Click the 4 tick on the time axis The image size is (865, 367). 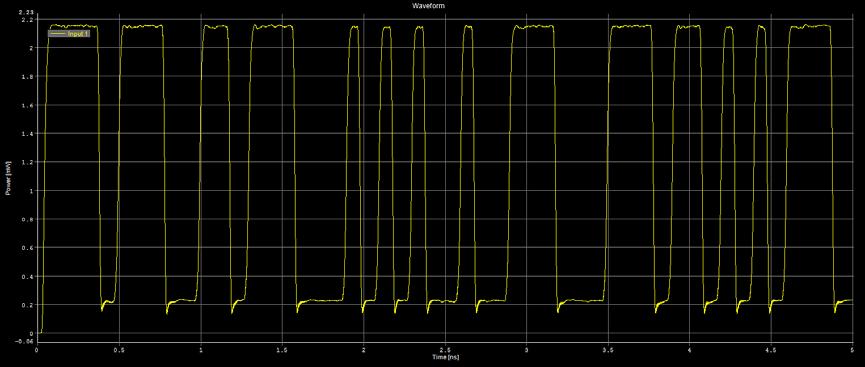690,350
